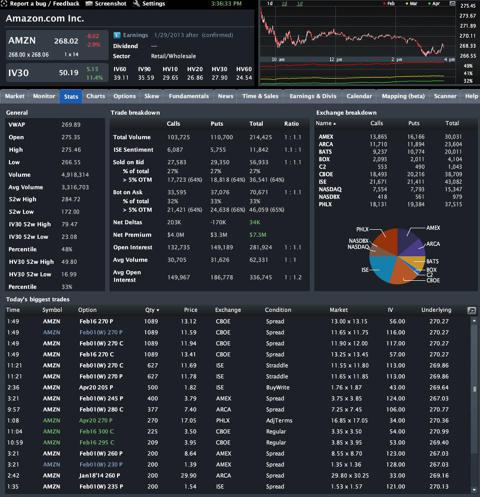Viewport: 480px width, 497px height.
Task: Sort biggest trades by the Price column
Action: coord(191,310)
